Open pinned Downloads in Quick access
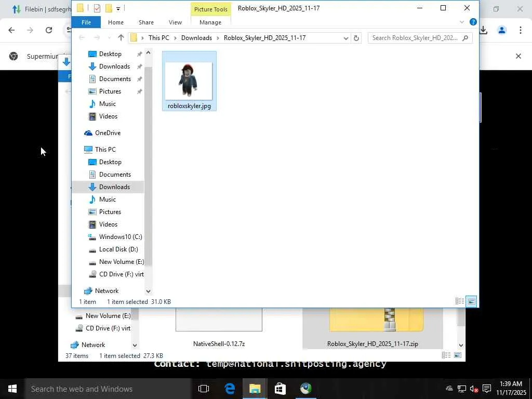 114,66
